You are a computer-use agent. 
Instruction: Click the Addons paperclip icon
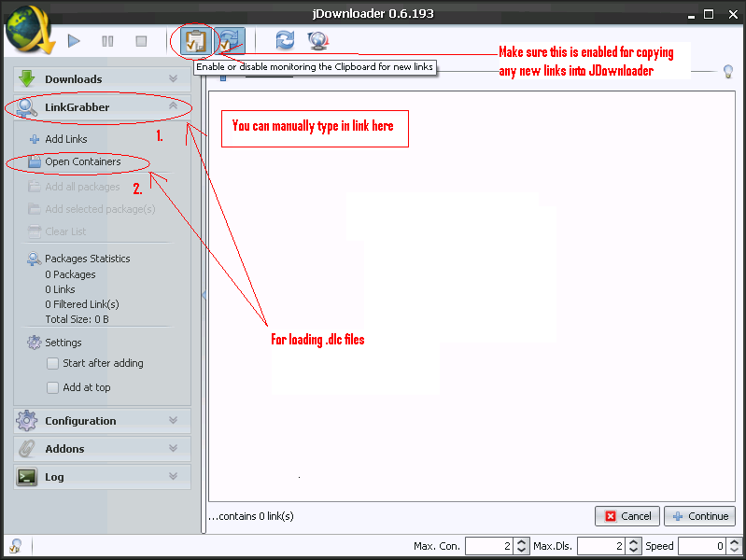point(27,449)
